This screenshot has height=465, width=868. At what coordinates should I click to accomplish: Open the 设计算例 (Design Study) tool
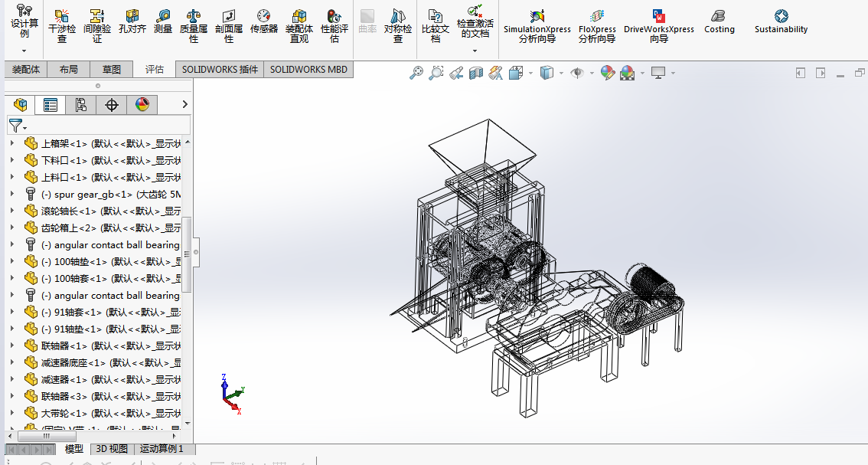coord(24,22)
